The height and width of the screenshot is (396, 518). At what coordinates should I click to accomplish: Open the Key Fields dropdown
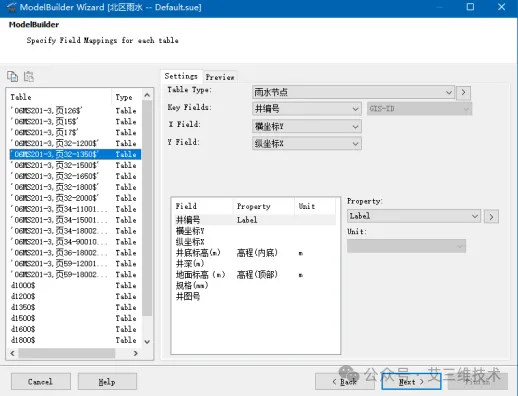[x=307, y=109]
